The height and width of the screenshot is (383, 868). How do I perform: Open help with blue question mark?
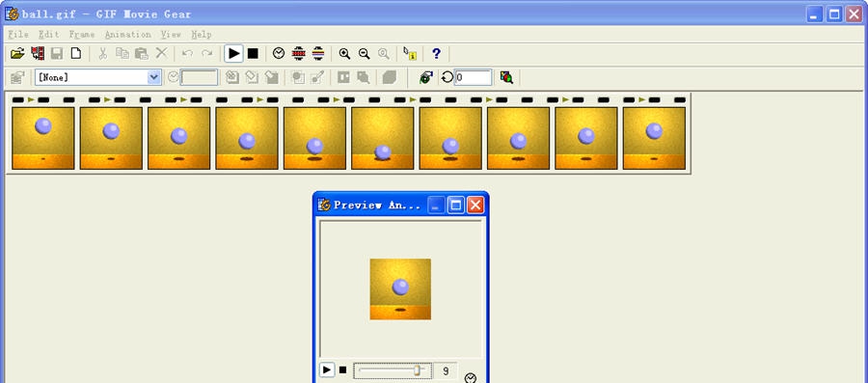(436, 54)
